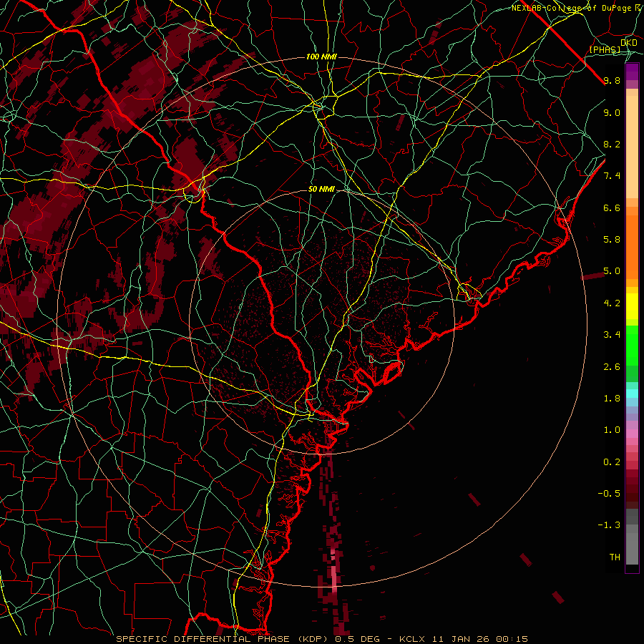Viewport: 644px width, 644px height.
Task: Pick the bright yellow band on the color bar
Action: [632, 306]
